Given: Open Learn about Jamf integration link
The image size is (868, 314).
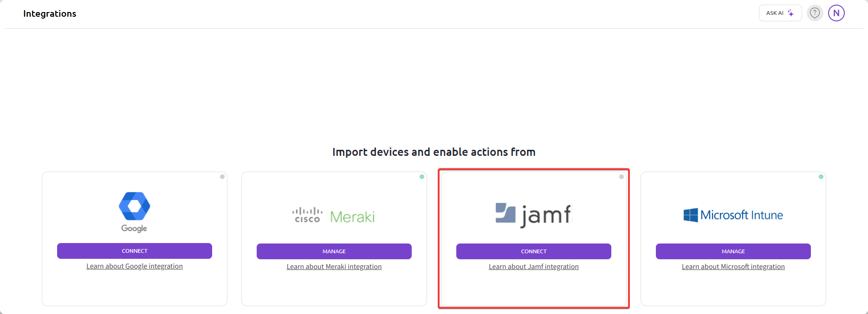Looking at the screenshot, I should click(x=533, y=266).
